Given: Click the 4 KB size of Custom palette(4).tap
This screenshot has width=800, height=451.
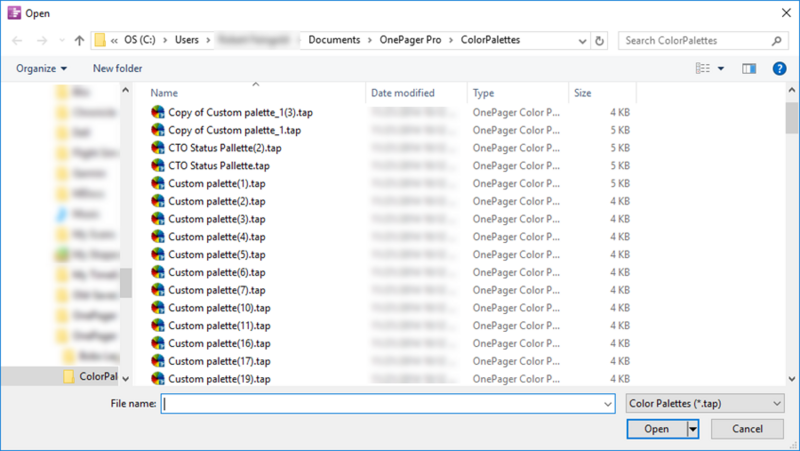Looking at the screenshot, I should point(620,237).
